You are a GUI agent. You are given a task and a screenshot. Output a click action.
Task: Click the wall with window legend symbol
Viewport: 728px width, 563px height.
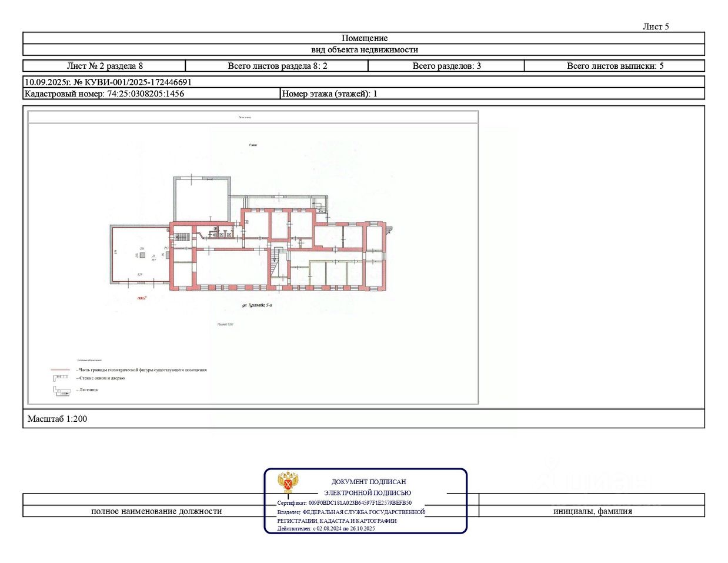pos(61,378)
